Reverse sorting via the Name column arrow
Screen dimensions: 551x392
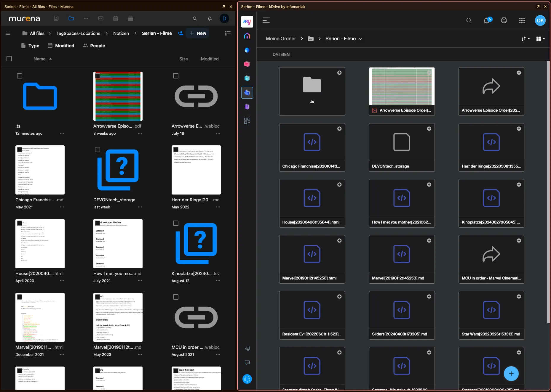click(50, 59)
